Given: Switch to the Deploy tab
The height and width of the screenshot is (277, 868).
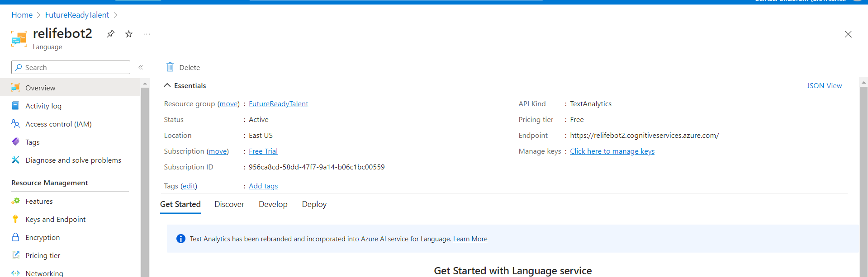Looking at the screenshot, I should pos(314,204).
